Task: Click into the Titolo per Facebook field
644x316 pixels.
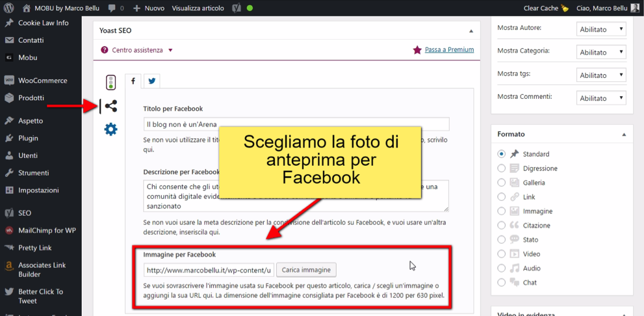Action: (x=296, y=124)
